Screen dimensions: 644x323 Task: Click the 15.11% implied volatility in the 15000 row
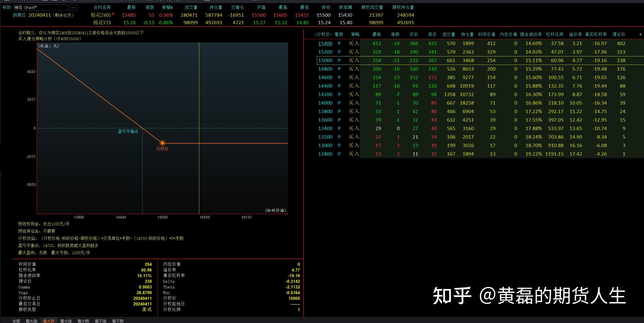(534, 61)
